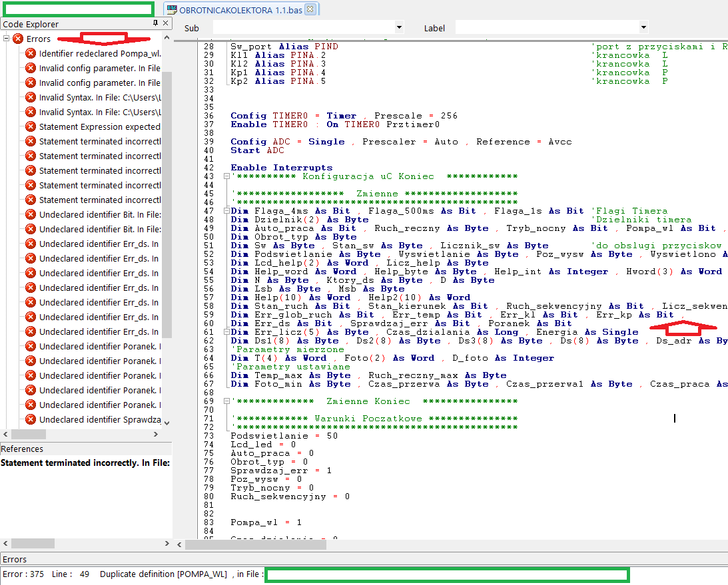Collapse the code fold at line 47
This screenshot has height=585, width=728.
[226, 211]
